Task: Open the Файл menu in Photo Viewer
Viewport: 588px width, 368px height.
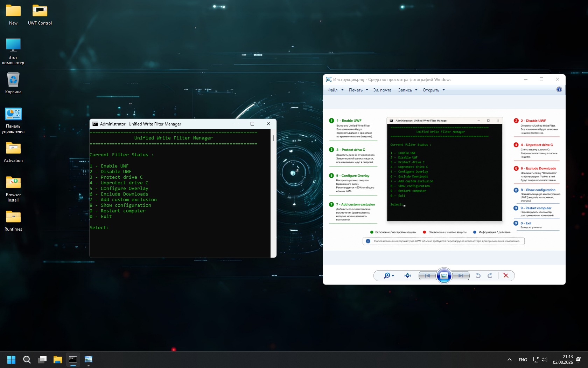Action: click(335, 90)
